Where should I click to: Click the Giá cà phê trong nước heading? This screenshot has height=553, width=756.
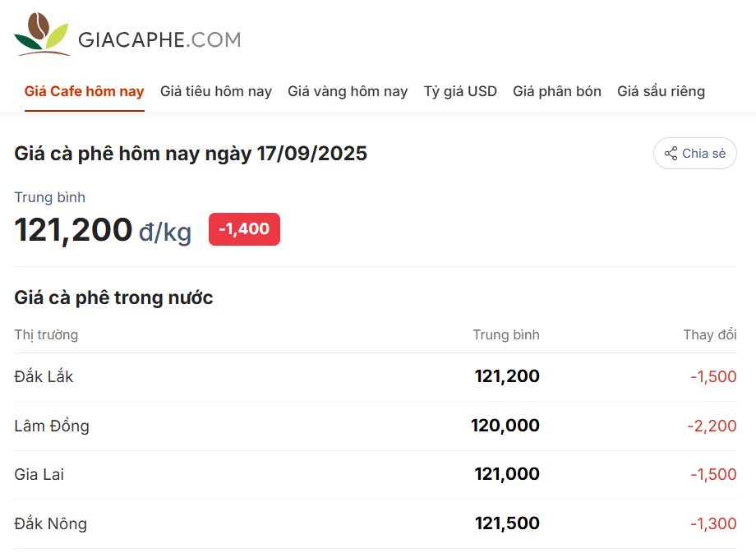113,297
